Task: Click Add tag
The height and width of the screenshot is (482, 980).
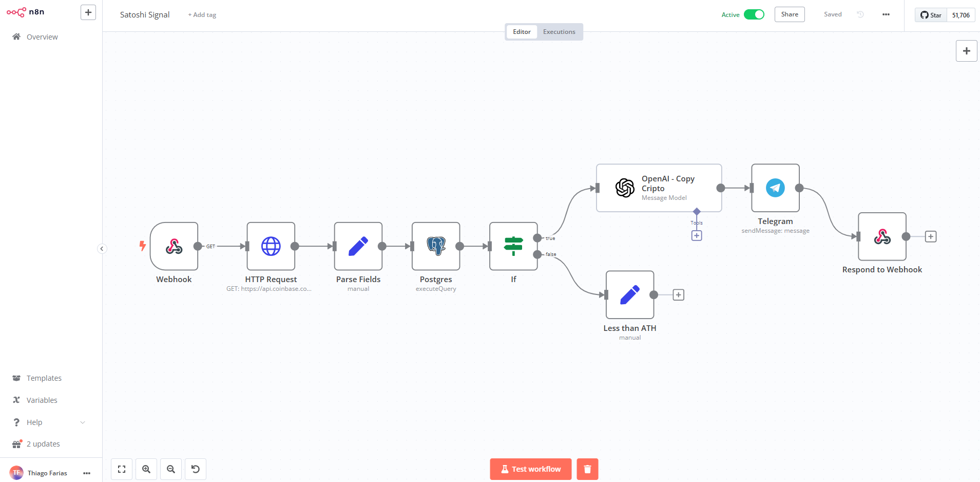Action: pyautogui.click(x=202, y=15)
